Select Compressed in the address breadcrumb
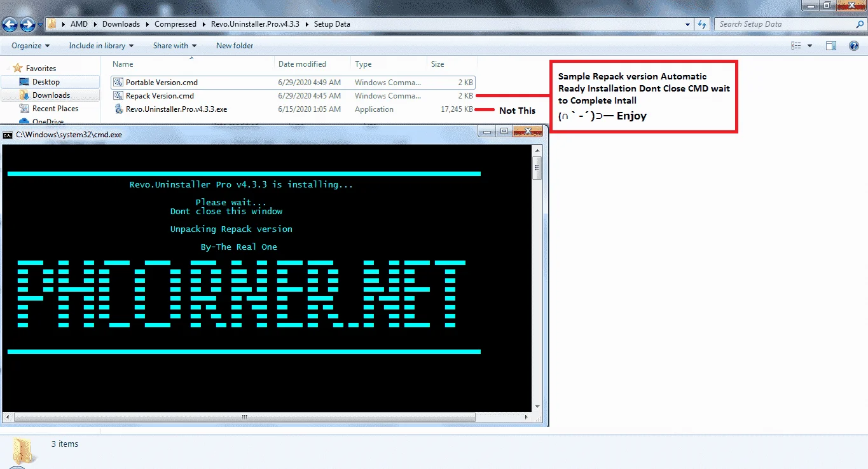 pyautogui.click(x=176, y=24)
